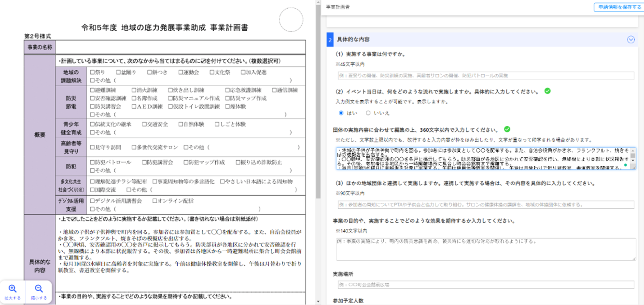The image size is (644, 305).
Task: Click the green checkmark beside question (2)
Action: pyautogui.click(x=547, y=91)
